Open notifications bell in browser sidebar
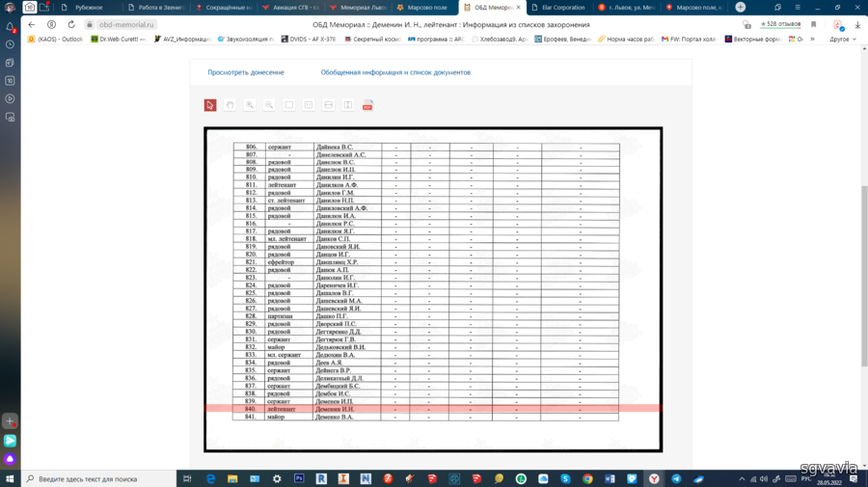Screen dimensions: 868x487 coord(10,27)
